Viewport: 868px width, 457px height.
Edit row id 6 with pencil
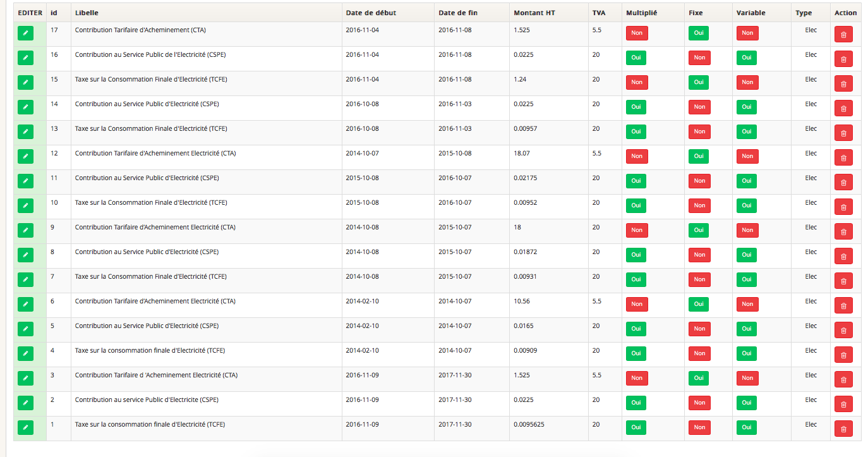[25, 304]
